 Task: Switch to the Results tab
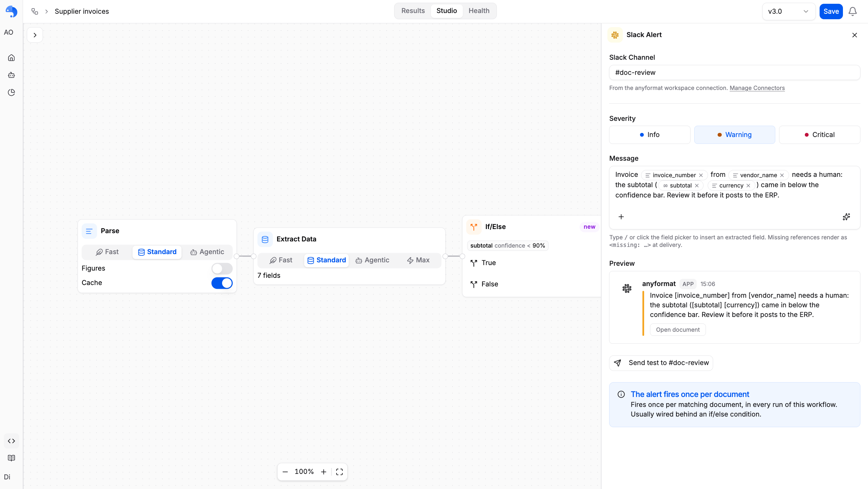click(x=413, y=11)
